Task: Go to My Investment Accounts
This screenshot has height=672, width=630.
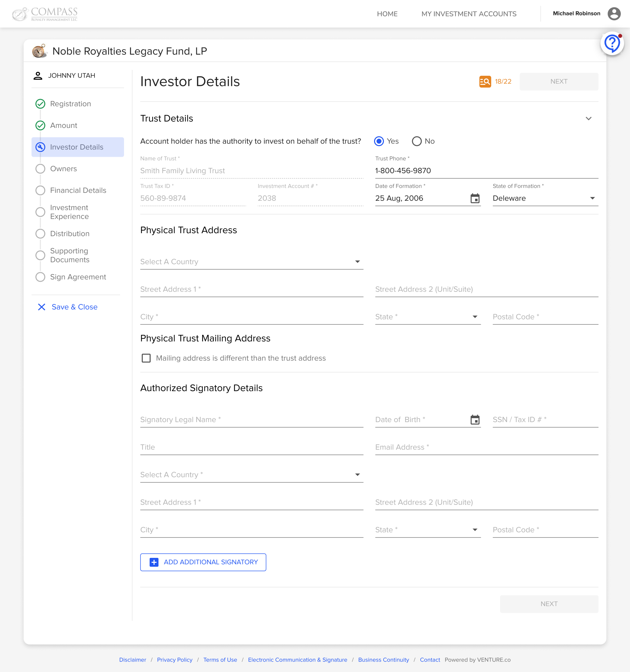Action: (469, 14)
